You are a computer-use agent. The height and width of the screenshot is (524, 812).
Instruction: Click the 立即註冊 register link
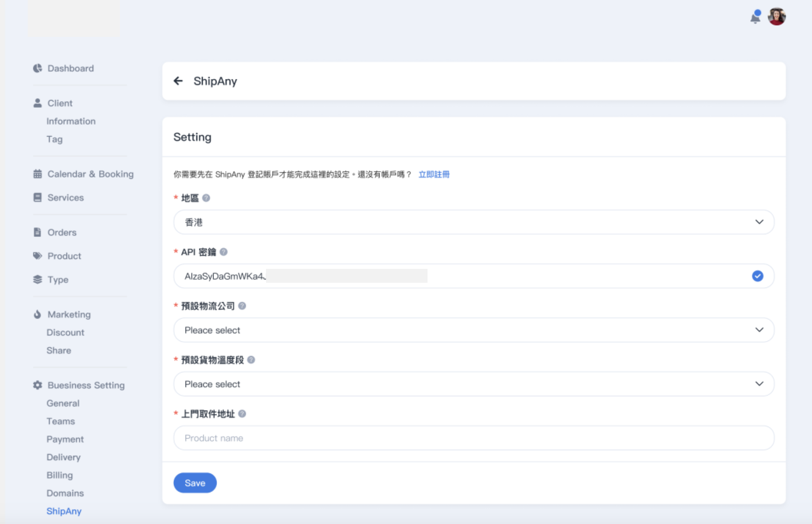click(x=434, y=174)
